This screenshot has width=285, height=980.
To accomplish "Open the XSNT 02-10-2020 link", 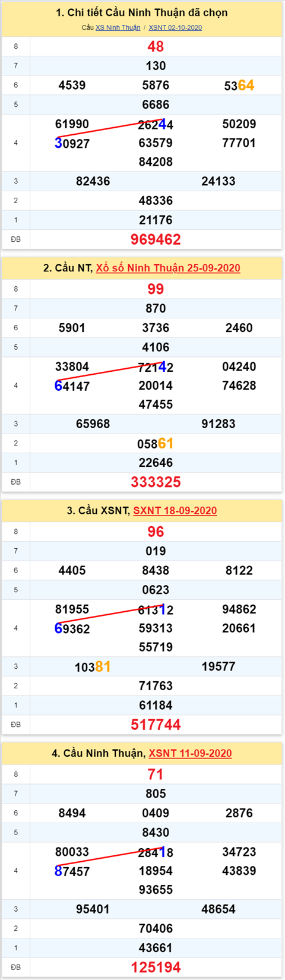I will pos(175,28).
